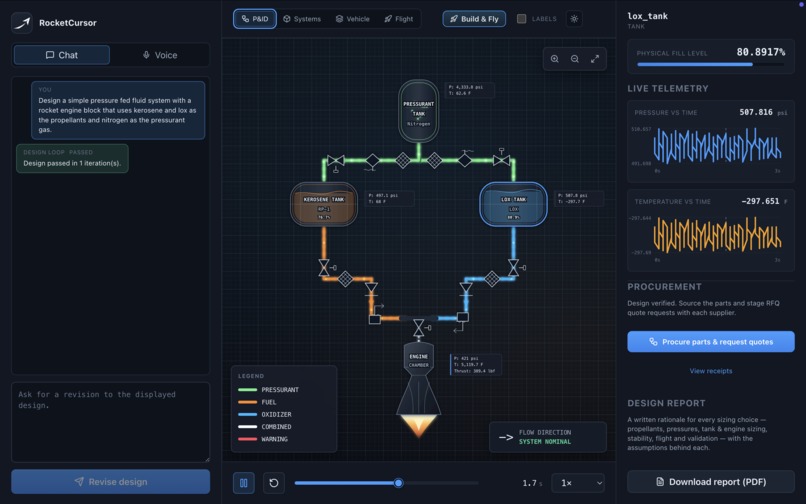Open the Systems view tab
Screen dimensions: 806x504
pyautogui.click(x=302, y=19)
